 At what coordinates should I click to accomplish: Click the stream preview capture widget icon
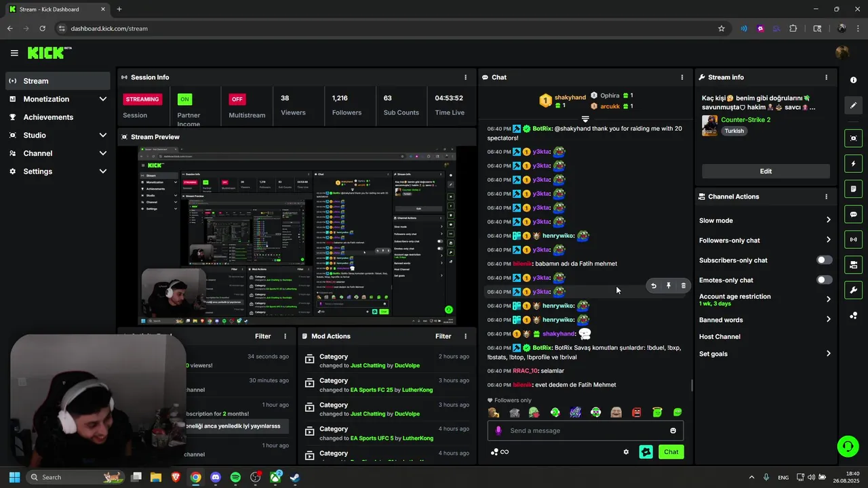point(853,138)
